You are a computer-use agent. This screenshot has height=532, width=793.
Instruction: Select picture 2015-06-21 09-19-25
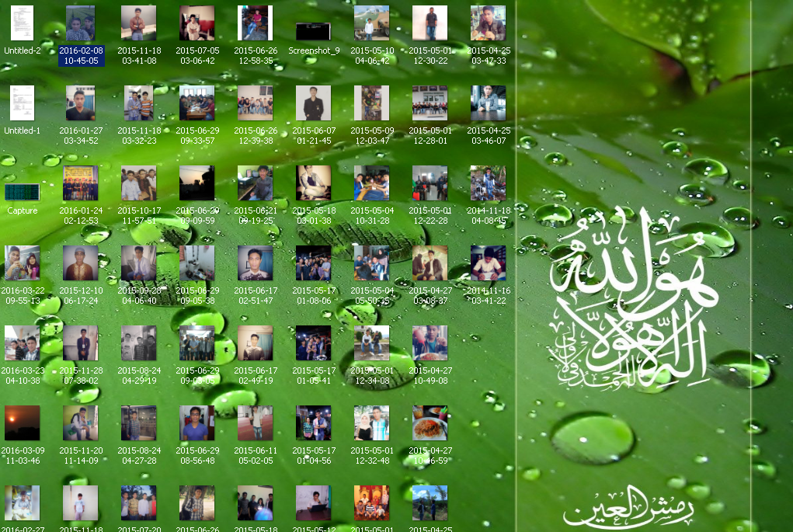click(256, 183)
